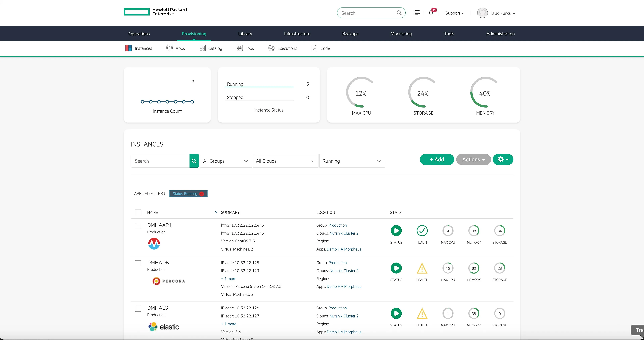Select the DMHADB row checkbox
This screenshot has height=340, width=644.
coord(138,263)
